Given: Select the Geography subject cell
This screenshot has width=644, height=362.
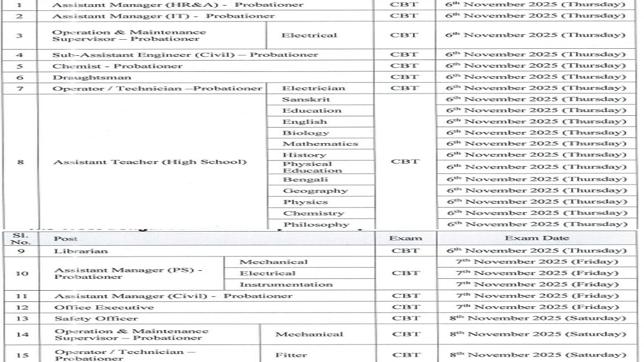Looking at the screenshot, I should pyautogui.click(x=315, y=191).
